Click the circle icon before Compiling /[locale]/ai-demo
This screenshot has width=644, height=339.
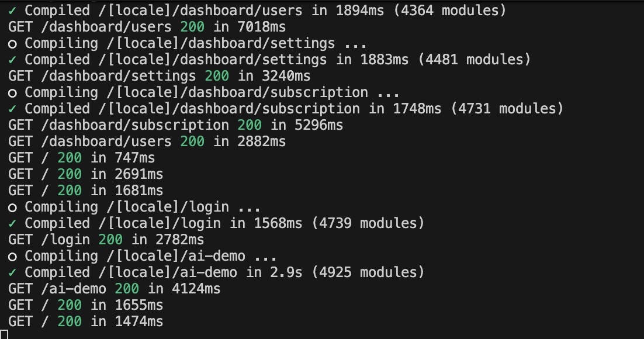click(12, 257)
